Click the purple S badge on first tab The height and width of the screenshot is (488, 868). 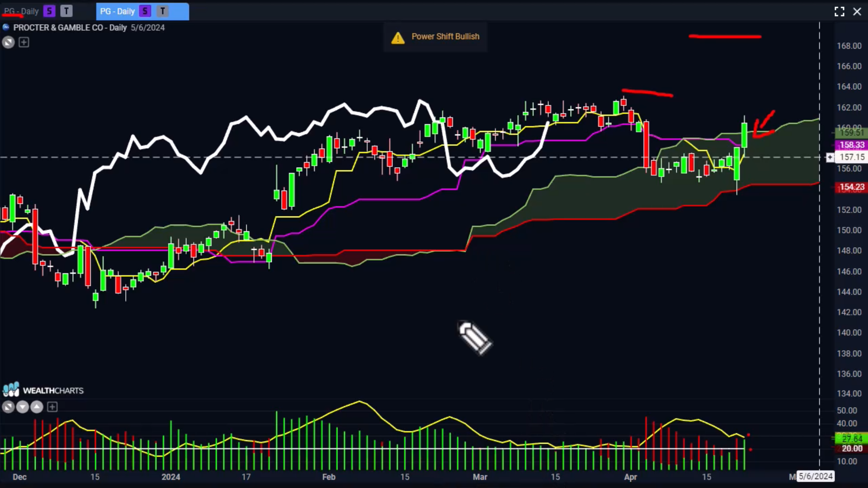[x=50, y=11]
